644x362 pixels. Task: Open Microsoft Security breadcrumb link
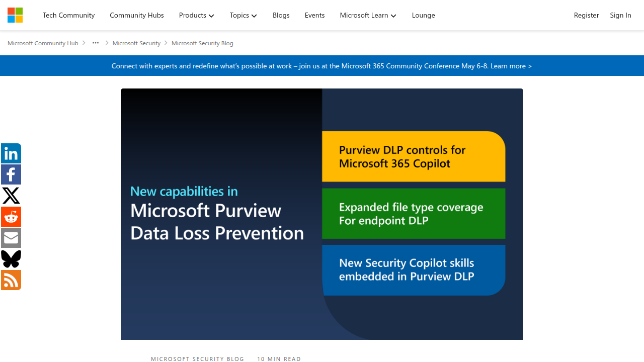[137, 43]
